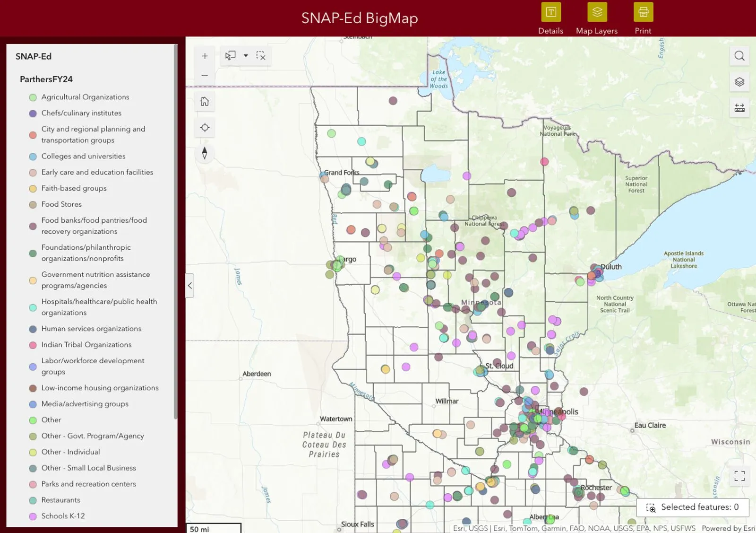Screen dimensions: 756x533
Task: Click the fullscreen icon at bottom right
Action: [739, 476]
